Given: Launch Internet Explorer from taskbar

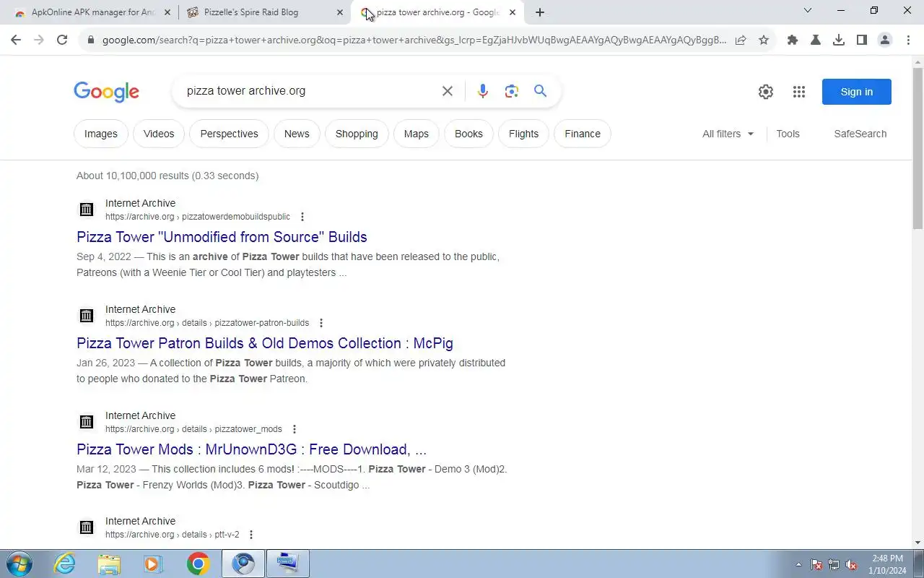Looking at the screenshot, I should pos(65,564).
